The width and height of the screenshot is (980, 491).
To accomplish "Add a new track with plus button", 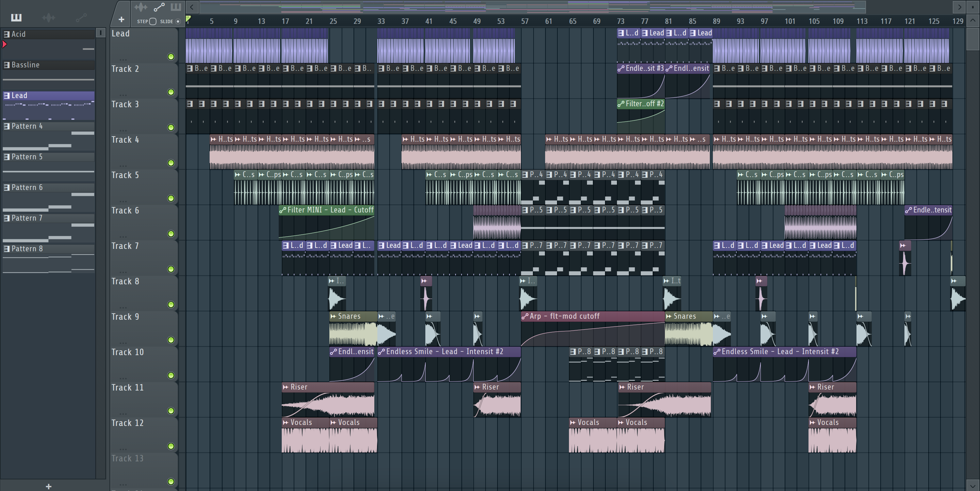I will tap(121, 19).
